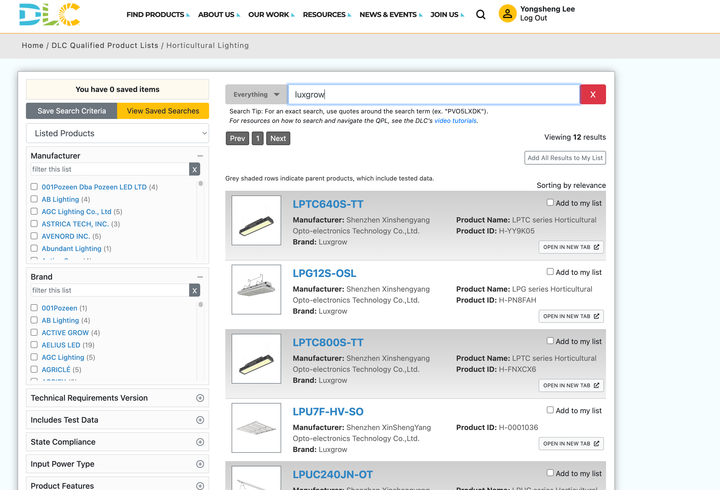
Task: Go to Prev results page
Action: pyautogui.click(x=237, y=138)
